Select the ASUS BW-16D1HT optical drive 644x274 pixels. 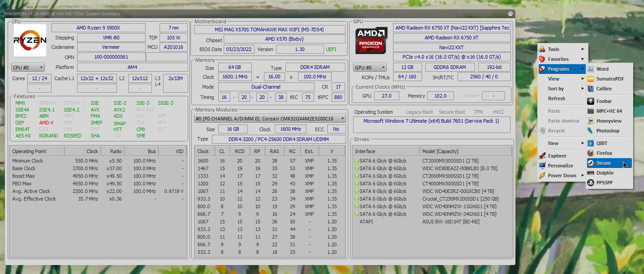(432, 222)
